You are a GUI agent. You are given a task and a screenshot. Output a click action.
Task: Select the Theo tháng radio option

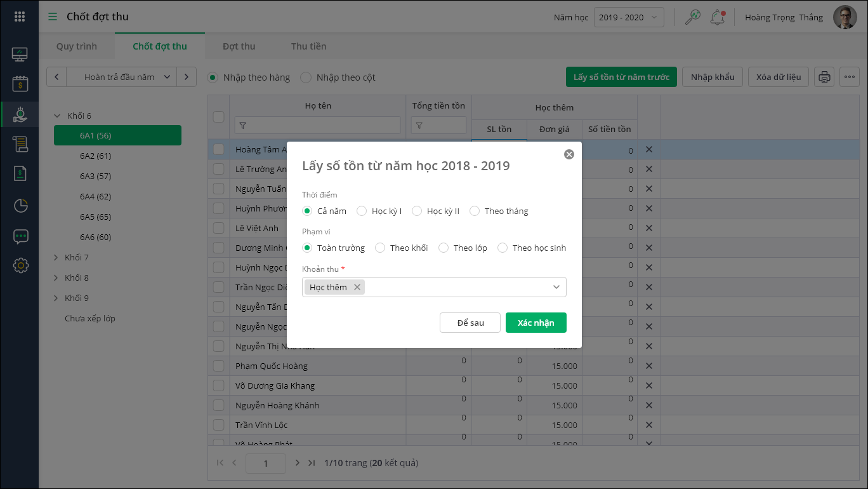475,211
